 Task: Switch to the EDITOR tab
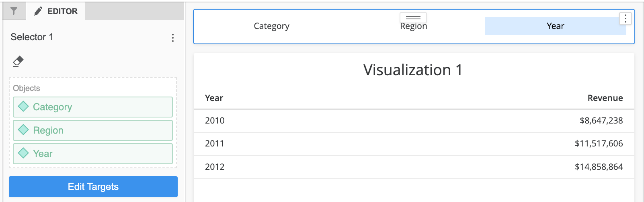coord(56,11)
